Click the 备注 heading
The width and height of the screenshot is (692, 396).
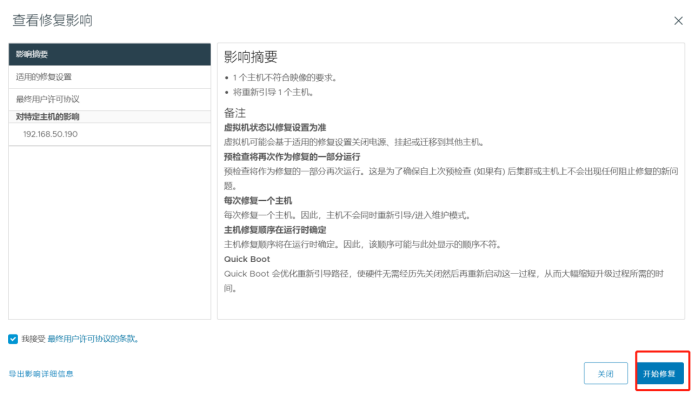(x=235, y=113)
